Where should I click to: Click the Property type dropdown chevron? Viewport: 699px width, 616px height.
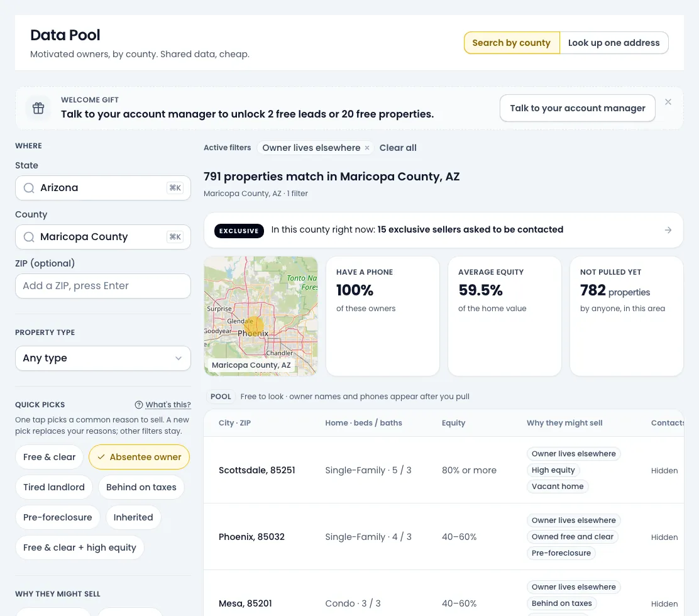click(x=179, y=358)
